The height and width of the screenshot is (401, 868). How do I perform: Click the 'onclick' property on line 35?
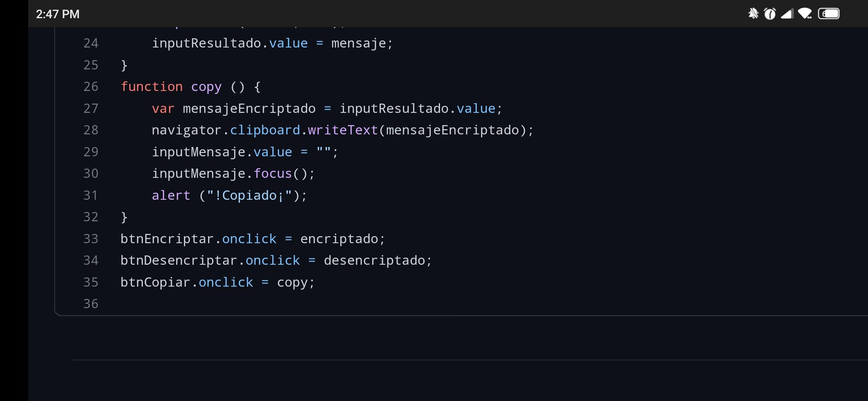(226, 283)
